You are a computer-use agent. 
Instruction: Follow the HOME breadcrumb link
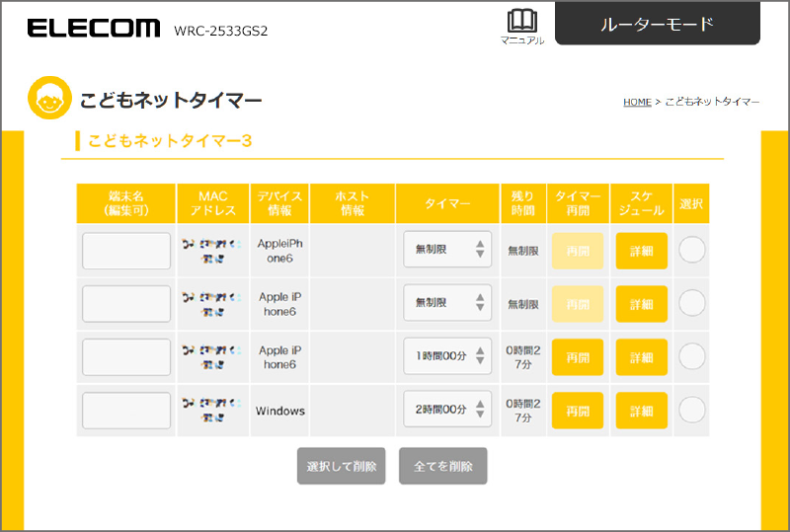tap(637, 102)
